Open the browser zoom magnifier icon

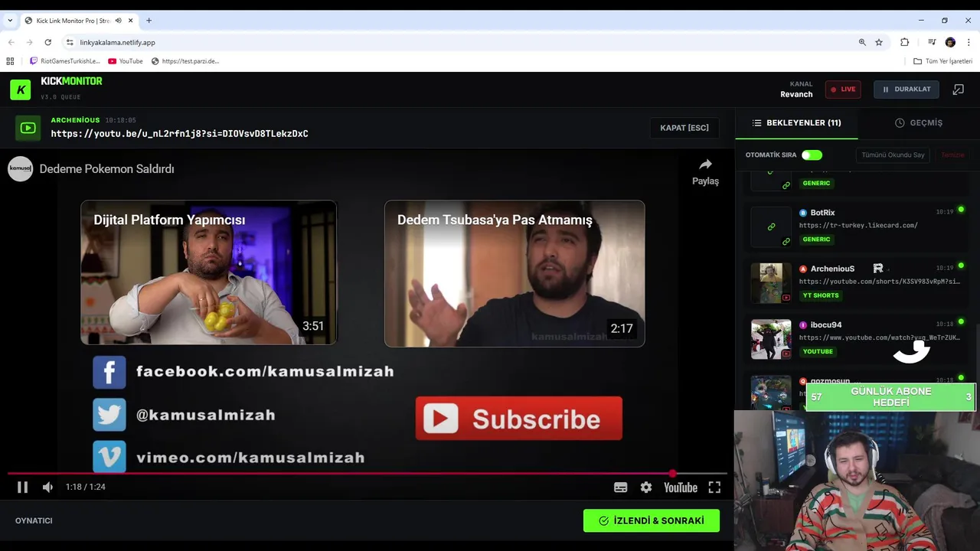tap(862, 42)
